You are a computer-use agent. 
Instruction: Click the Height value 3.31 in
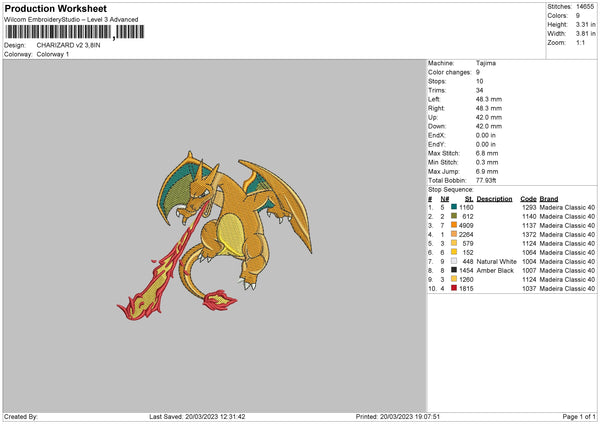(585, 24)
